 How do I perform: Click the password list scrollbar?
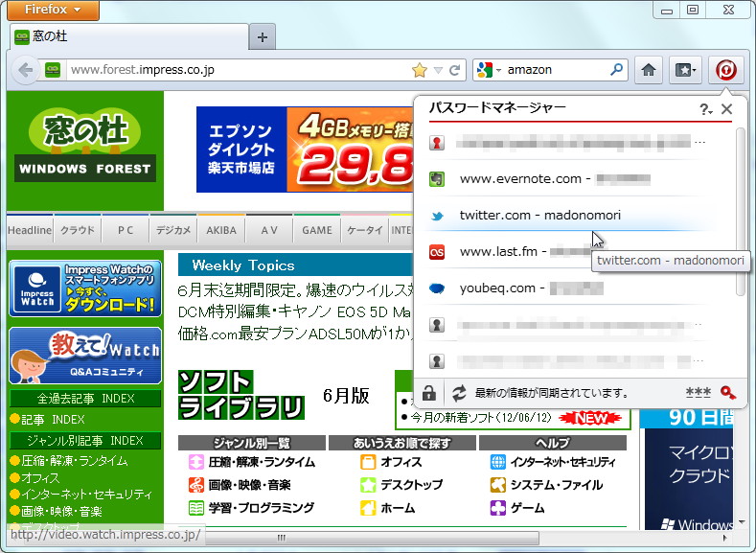741,212
